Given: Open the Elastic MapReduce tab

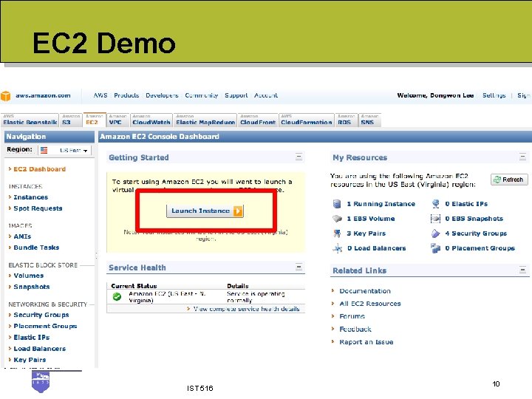Looking at the screenshot, I should [x=205, y=120].
